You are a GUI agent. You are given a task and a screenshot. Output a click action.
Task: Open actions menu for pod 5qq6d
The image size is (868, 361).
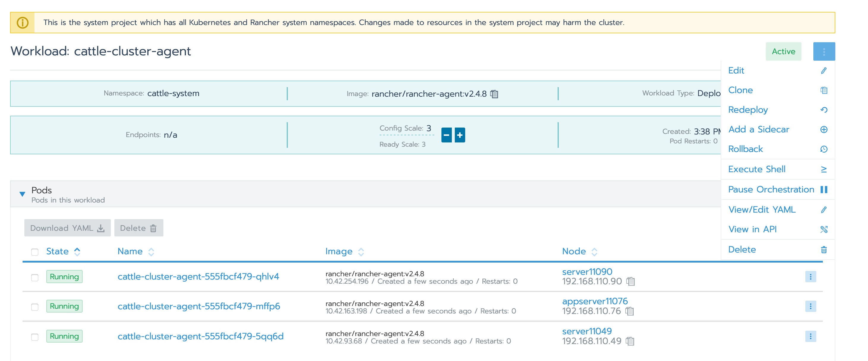click(810, 336)
